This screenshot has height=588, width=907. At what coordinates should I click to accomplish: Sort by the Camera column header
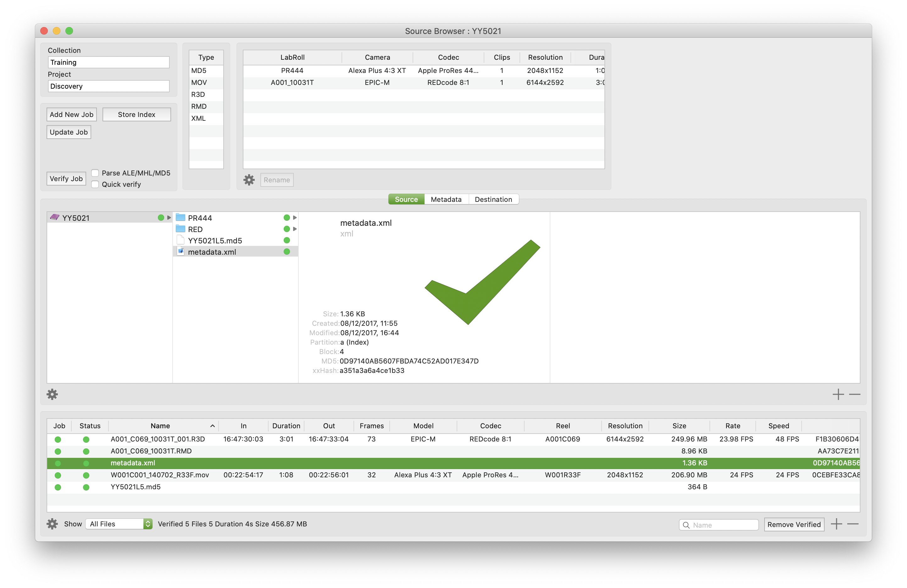(x=377, y=57)
